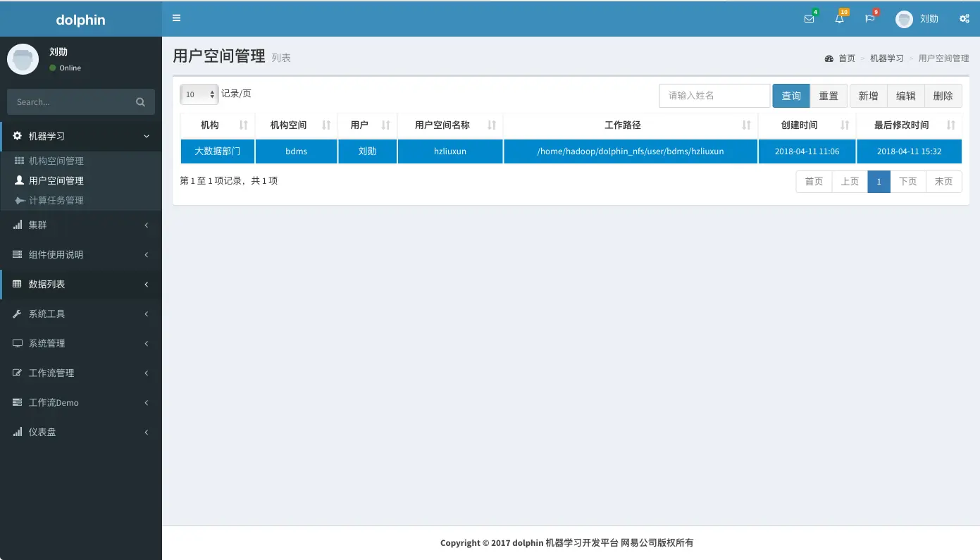This screenshot has height=560, width=980.
Task: Open 机构空间管理 submenu item
Action: (81, 161)
